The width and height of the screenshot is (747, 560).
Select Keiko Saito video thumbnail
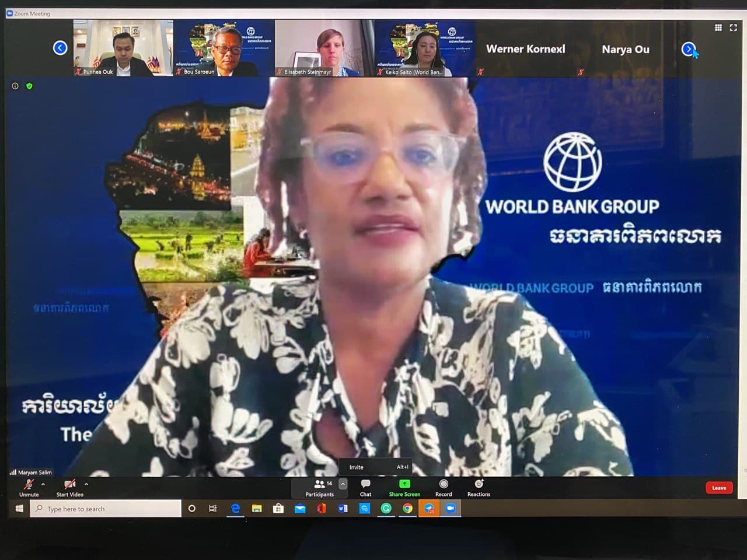click(425, 48)
